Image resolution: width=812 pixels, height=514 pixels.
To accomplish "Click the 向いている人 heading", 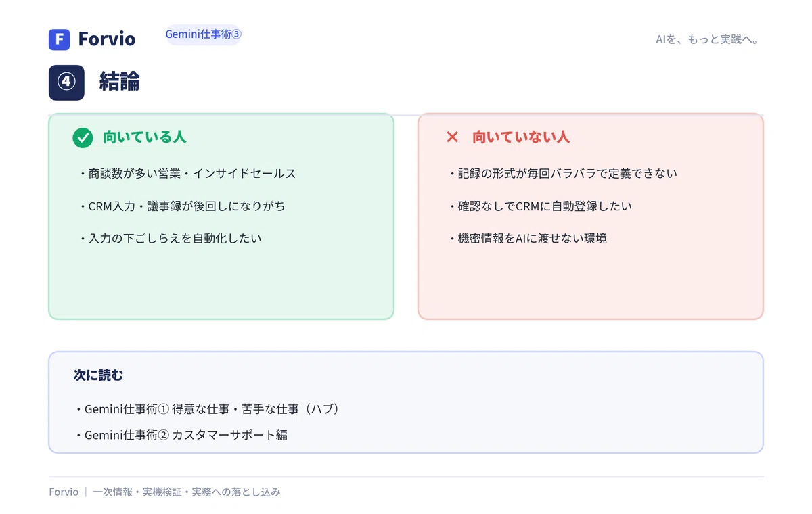I will click(145, 137).
